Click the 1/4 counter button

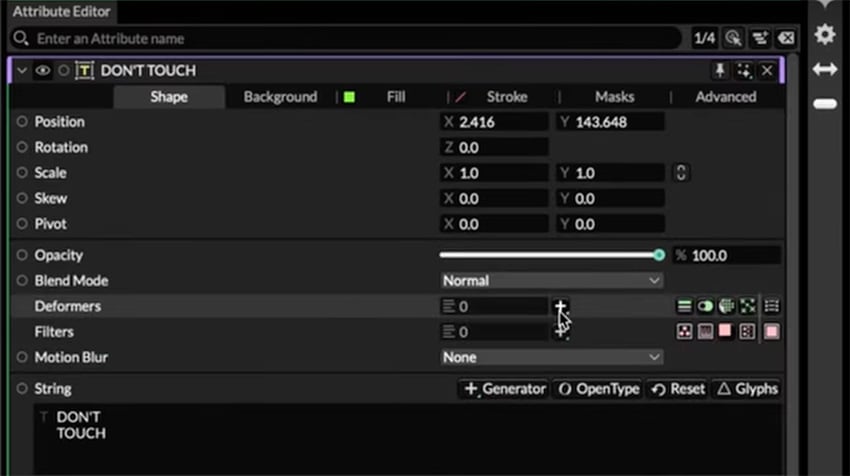click(x=704, y=38)
